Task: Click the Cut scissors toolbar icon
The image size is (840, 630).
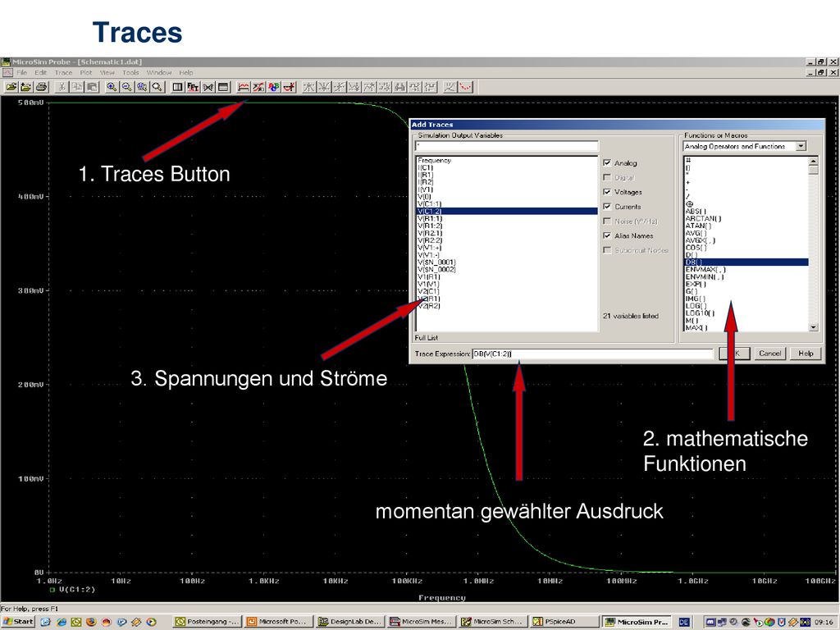Action: (62, 87)
